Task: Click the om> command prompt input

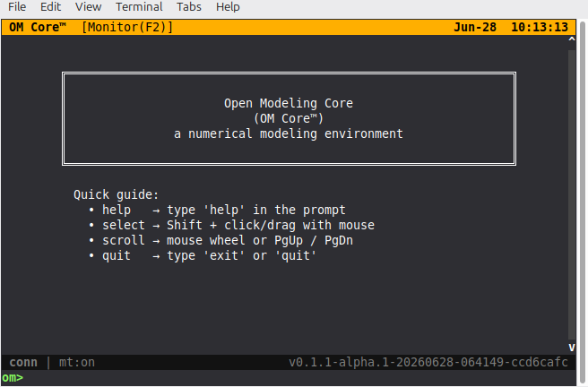Action: pyautogui.click(x=289, y=378)
